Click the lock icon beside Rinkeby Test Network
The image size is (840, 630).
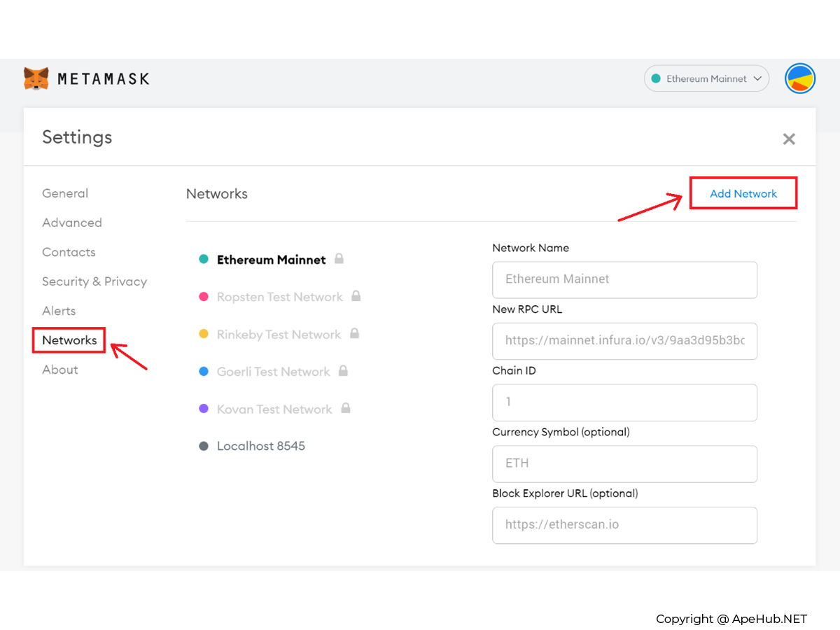coord(354,334)
